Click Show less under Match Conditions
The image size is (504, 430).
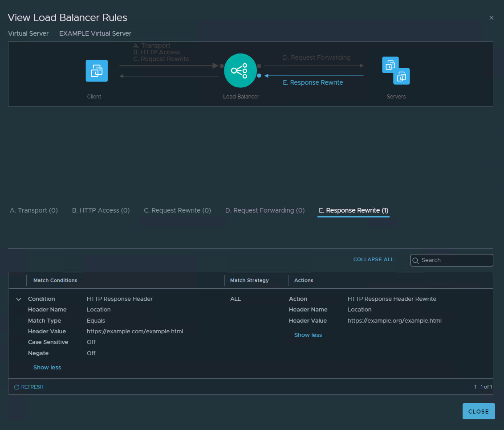47,368
